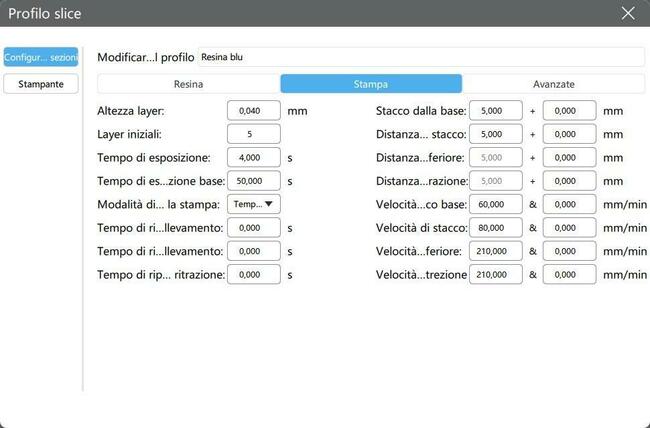Click second value field of Velocità di stacco

tap(569, 227)
